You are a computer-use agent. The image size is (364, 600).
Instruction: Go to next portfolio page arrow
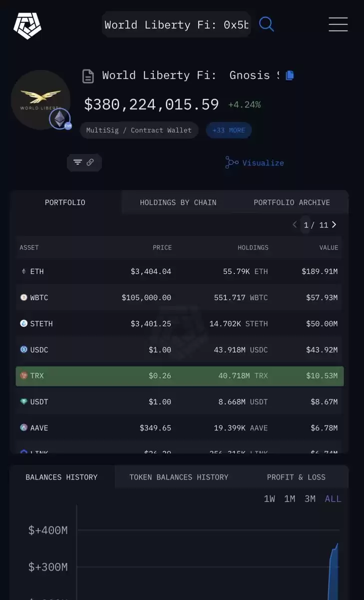(334, 224)
